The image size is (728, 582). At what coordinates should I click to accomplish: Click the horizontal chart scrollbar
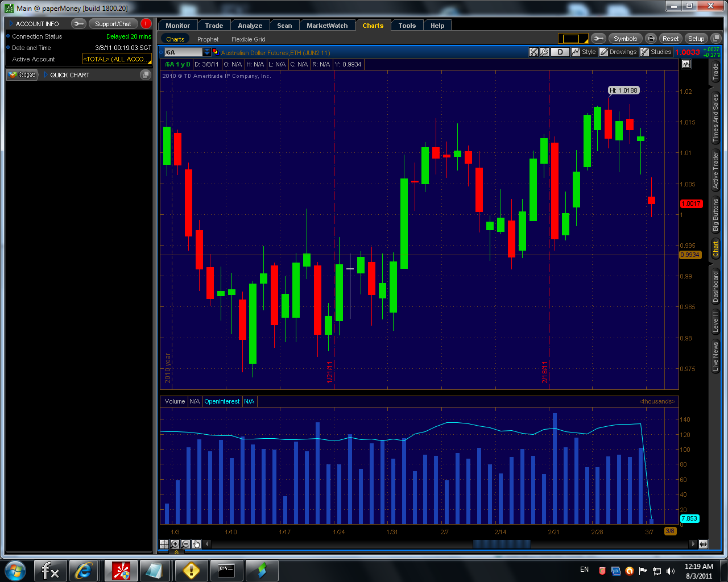coord(501,544)
